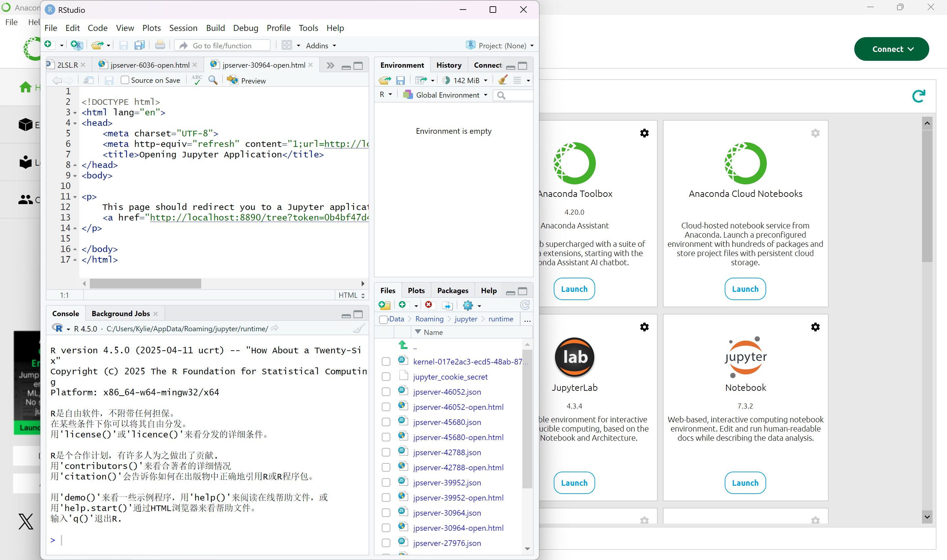Viewport: 947px width, 560px height.
Task: Click the delete file red X icon
Action: tap(428, 305)
